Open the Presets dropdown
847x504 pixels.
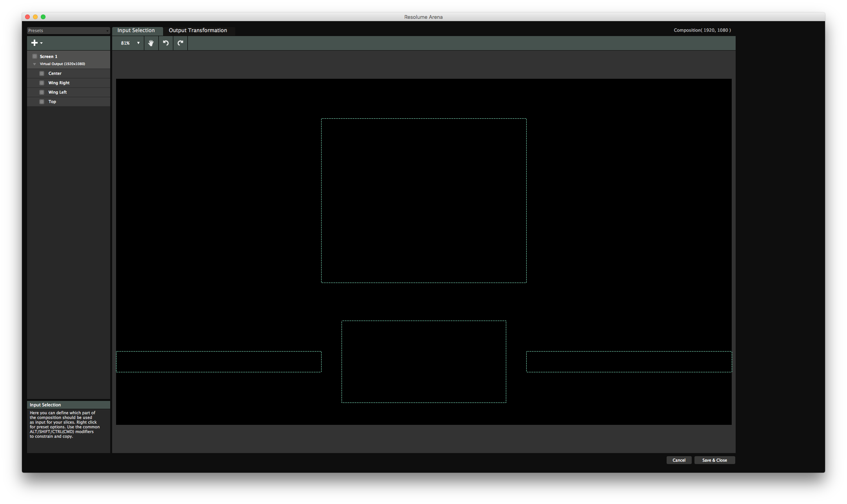click(x=68, y=31)
